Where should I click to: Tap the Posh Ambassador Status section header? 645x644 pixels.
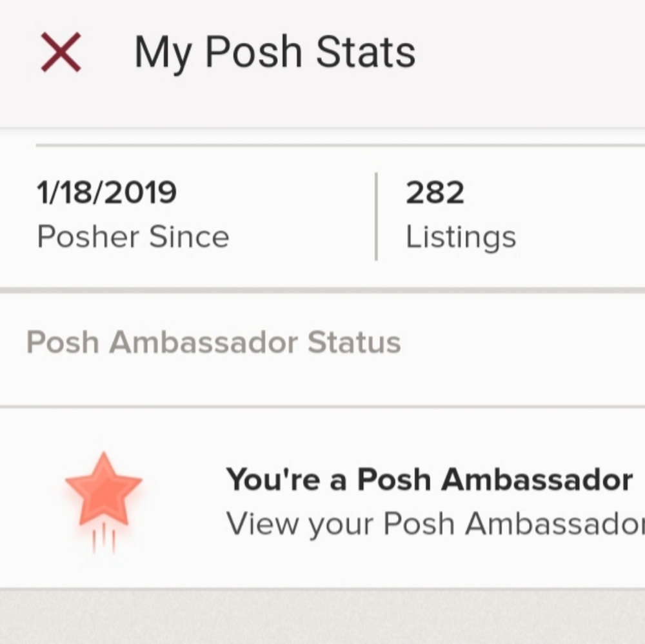coord(213,342)
